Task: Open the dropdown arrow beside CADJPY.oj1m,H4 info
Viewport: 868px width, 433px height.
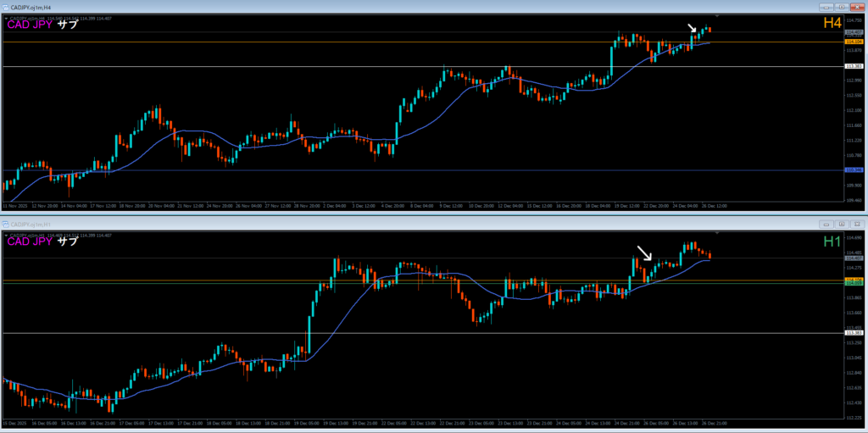Action: click(x=5, y=17)
